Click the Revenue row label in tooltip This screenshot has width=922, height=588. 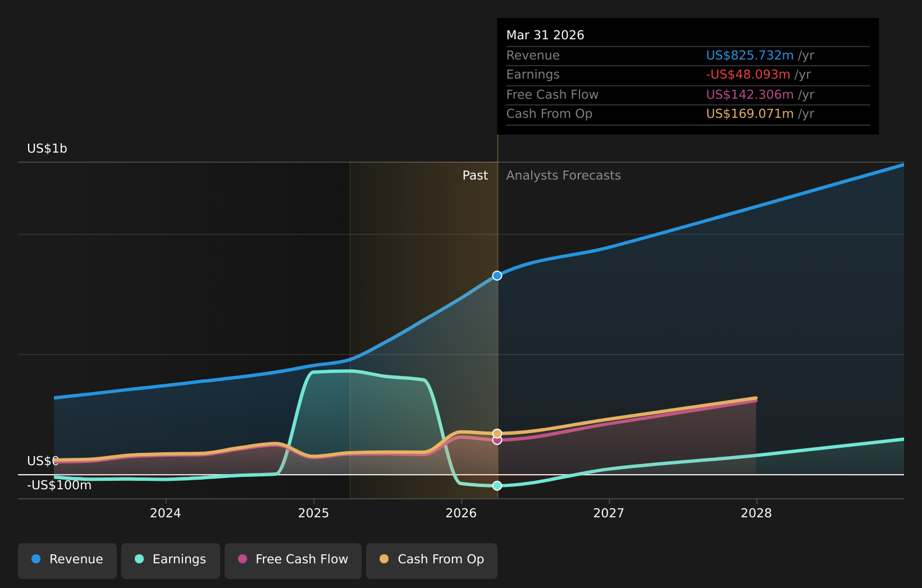[x=533, y=56]
